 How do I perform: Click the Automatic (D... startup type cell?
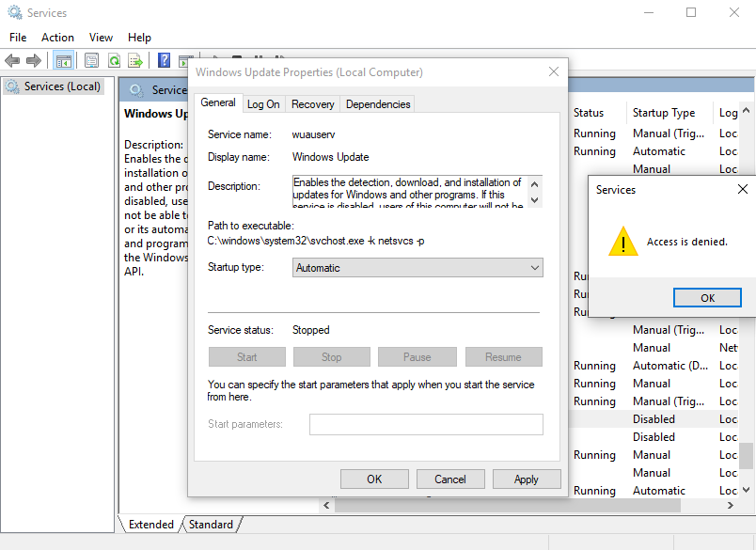(670, 366)
